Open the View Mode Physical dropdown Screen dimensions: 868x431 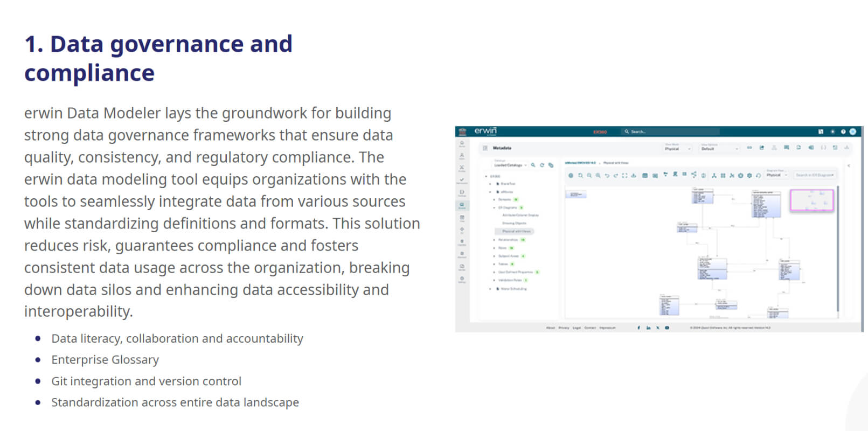pyautogui.click(x=678, y=149)
